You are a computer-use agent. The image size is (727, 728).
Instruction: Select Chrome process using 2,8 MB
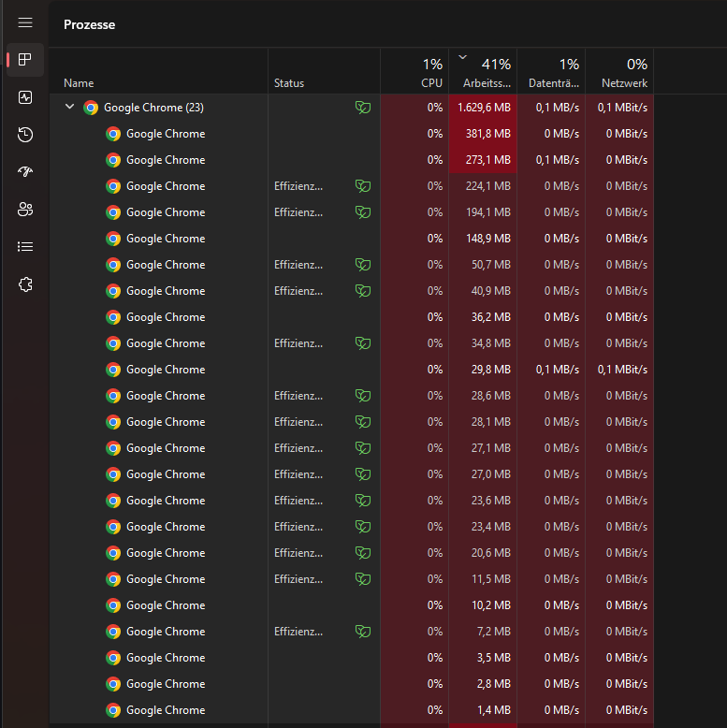[x=352, y=684]
